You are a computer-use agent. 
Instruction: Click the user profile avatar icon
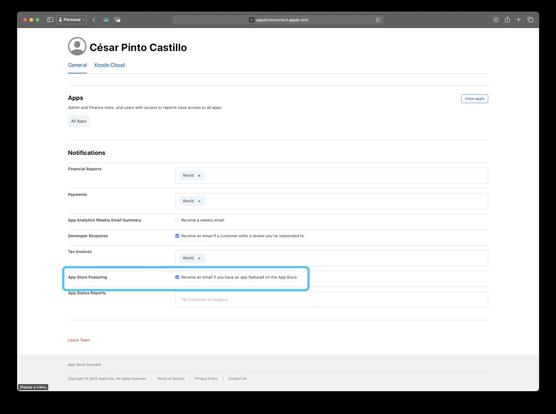pyautogui.click(x=77, y=46)
